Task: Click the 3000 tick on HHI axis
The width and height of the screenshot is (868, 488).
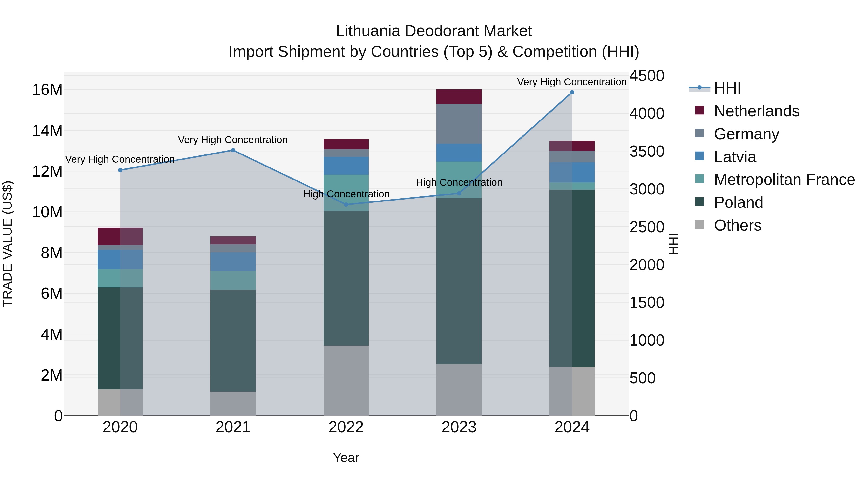Action: 647,189
